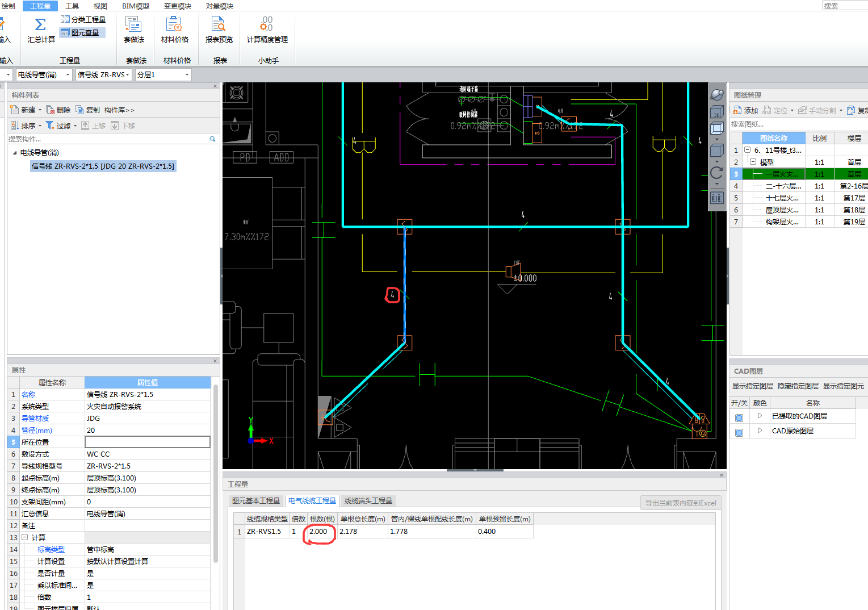Click 敷设方式 value WC CC
This screenshot has height=610, width=868.
click(x=148, y=454)
